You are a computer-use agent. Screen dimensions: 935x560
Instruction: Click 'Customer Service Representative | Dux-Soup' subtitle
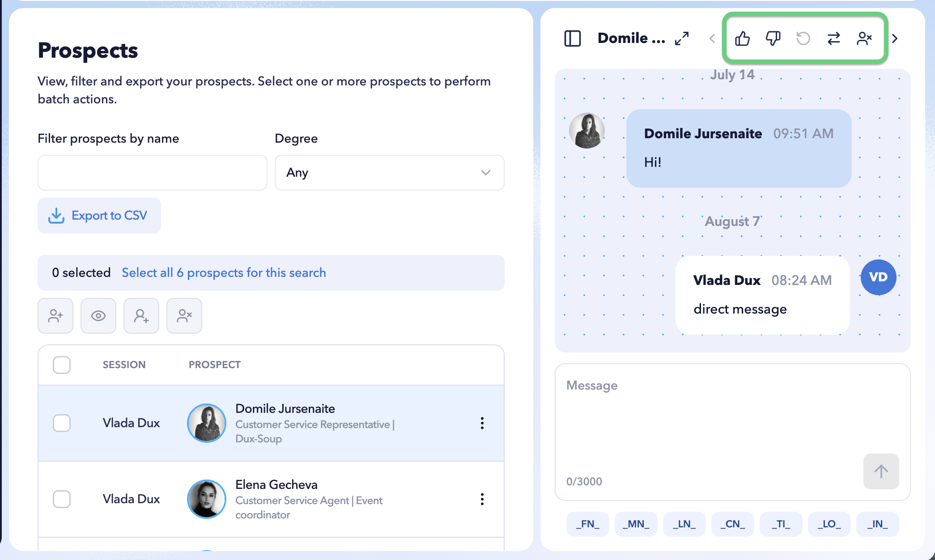pos(315,432)
